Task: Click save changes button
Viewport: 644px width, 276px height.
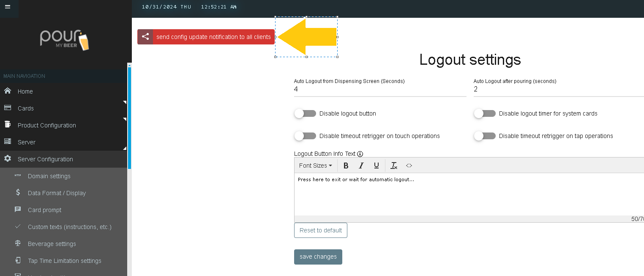Action: tap(318, 257)
